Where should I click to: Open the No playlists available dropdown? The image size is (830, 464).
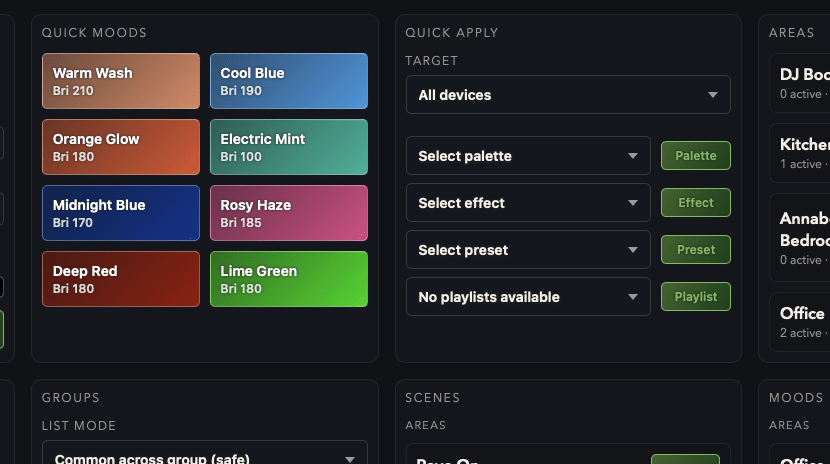(528, 297)
